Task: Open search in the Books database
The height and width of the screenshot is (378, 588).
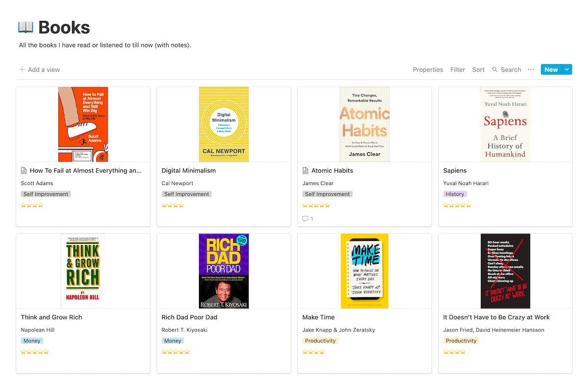Action: pos(506,69)
